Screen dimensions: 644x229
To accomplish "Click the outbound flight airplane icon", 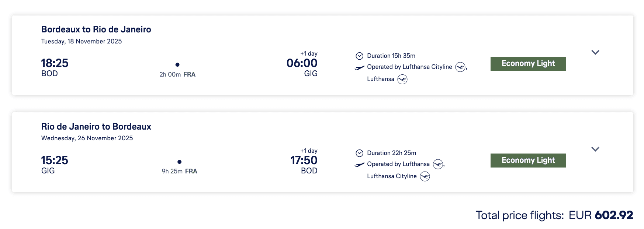I will [x=359, y=67].
